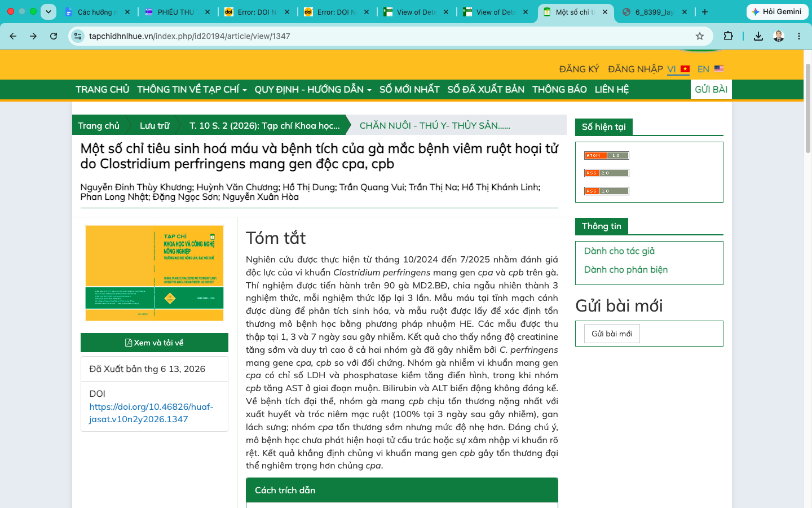Image resolution: width=812 pixels, height=508 pixels.
Task: Open Hỏi Gemini button
Action: (776, 12)
